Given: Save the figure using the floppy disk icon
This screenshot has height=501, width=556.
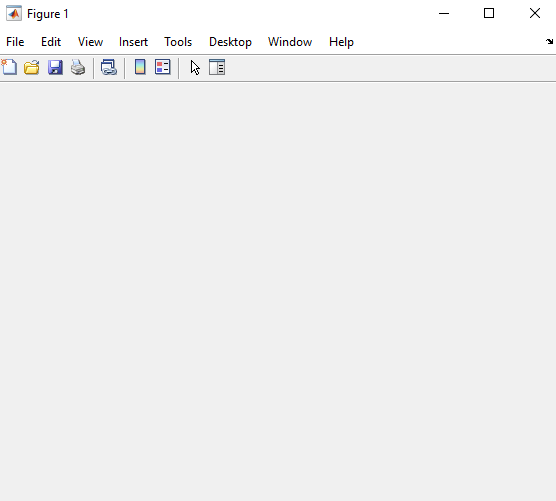Looking at the screenshot, I should [x=55, y=67].
